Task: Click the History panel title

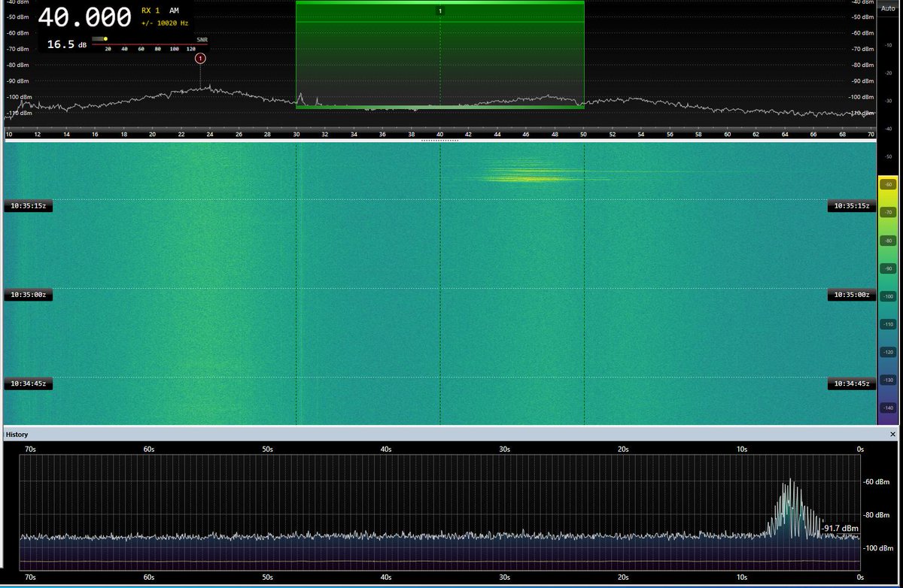Action: pyautogui.click(x=17, y=435)
